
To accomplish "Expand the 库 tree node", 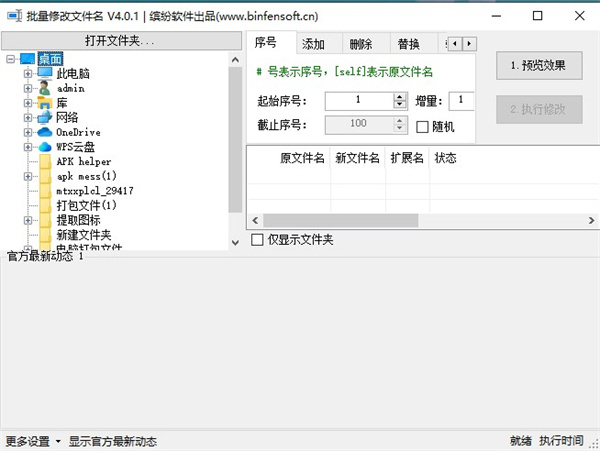I will coord(28,103).
